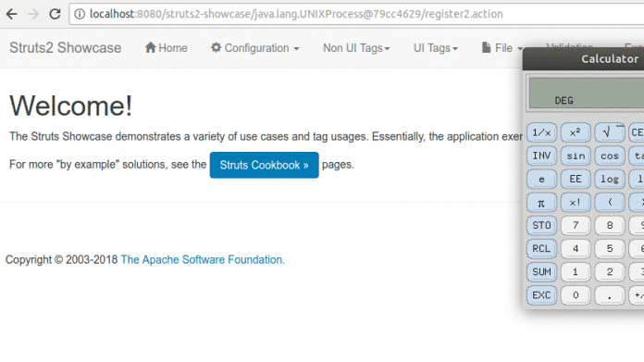Click the Calculator window title bar
Image resolution: width=644 pixels, height=362 pixels.
coord(583,58)
